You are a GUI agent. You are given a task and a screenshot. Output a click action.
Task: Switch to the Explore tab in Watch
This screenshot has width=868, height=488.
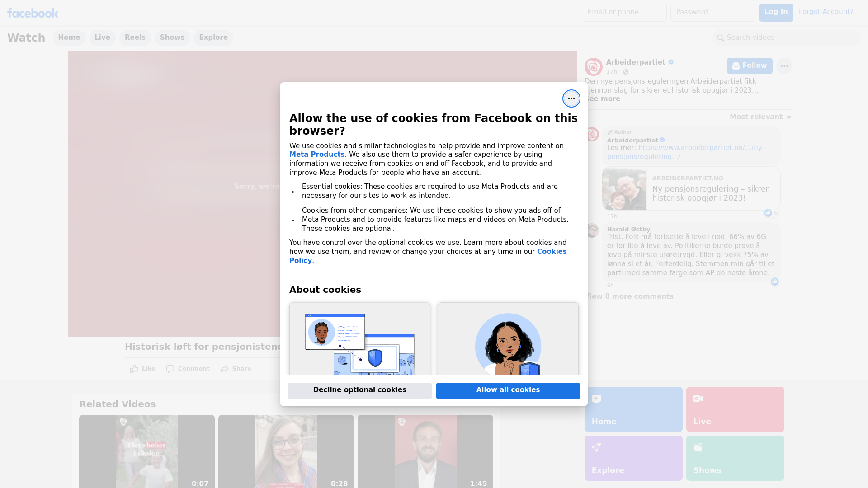[x=213, y=38]
